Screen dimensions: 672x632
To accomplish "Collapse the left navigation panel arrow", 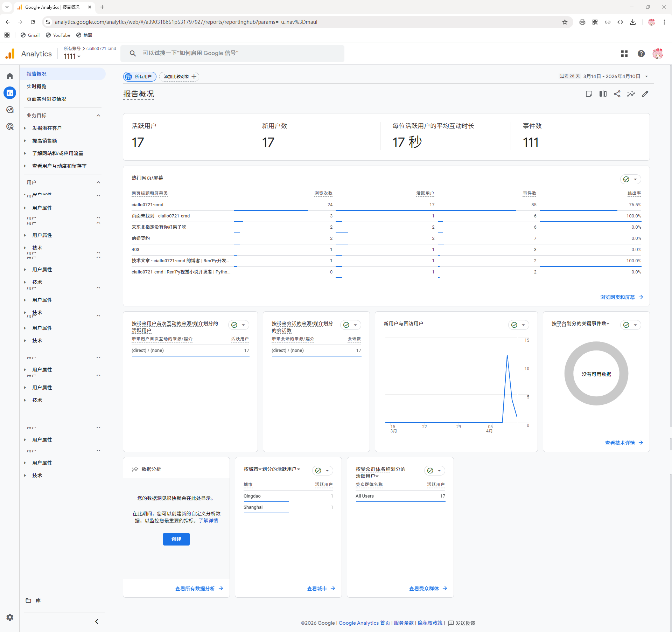I will coord(97,621).
